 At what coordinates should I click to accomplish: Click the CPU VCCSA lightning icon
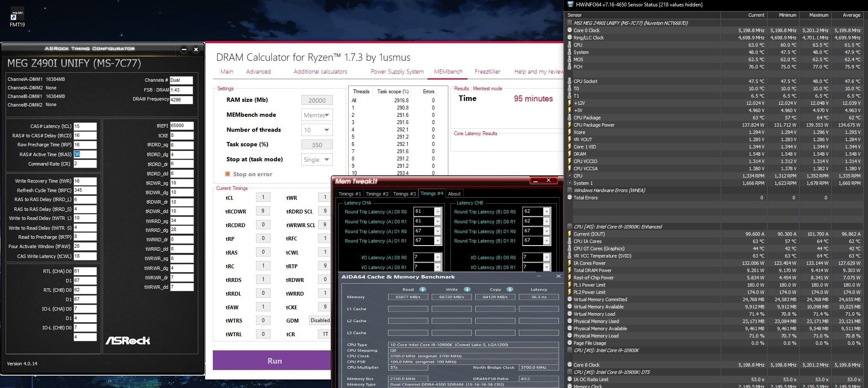tap(570, 169)
